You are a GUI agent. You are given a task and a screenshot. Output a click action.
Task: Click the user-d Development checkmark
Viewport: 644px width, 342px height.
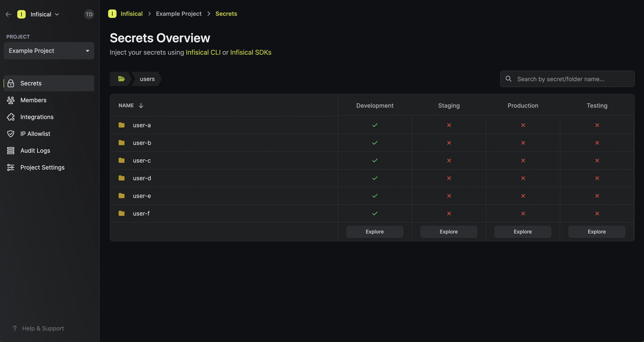pos(375,178)
